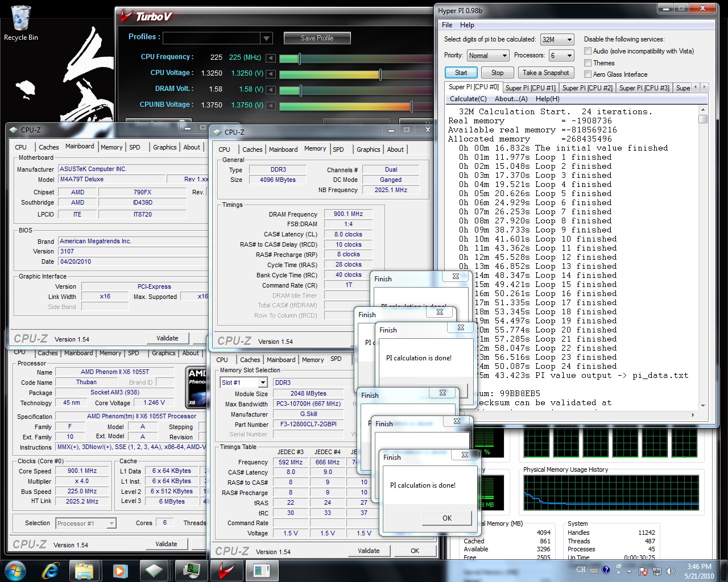Open the Recycle Bin desktop icon
This screenshot has width=728, height=582.
[20, 23]
